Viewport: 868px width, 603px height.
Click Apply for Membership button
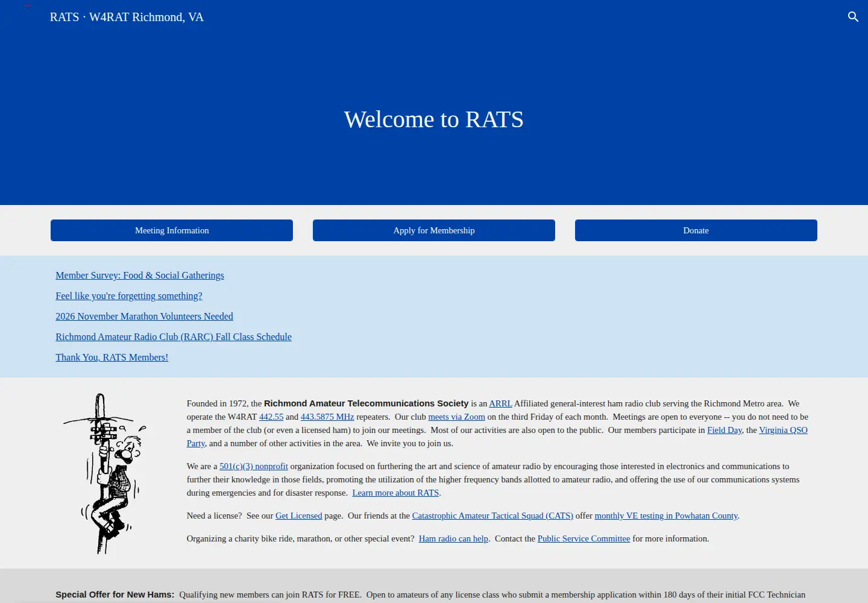(x=434, y=230)
